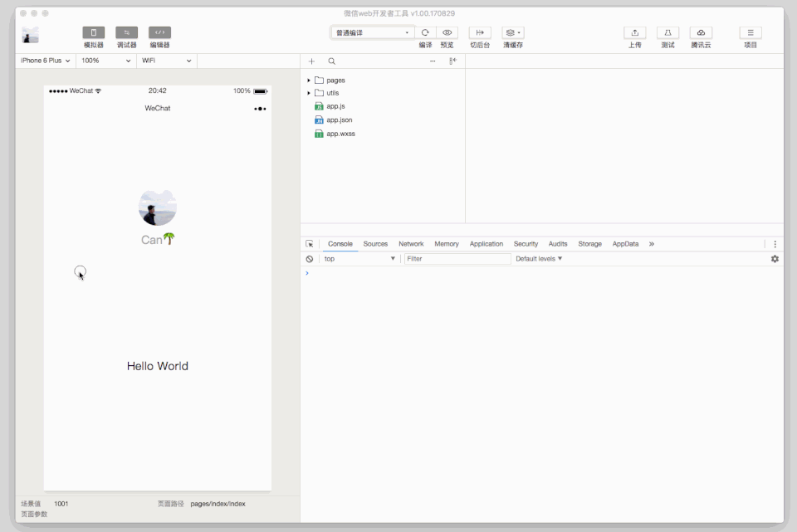
Task: Click the compile refresh icon
Action: click(425, 32)
